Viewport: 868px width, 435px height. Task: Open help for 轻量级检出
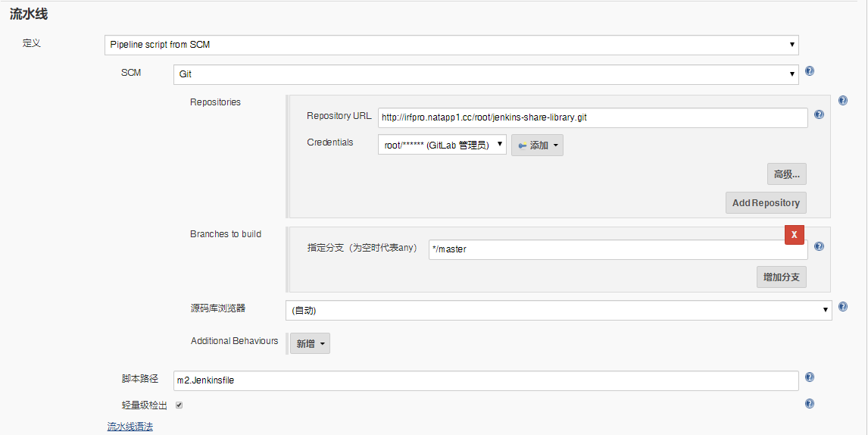point(810,404)
